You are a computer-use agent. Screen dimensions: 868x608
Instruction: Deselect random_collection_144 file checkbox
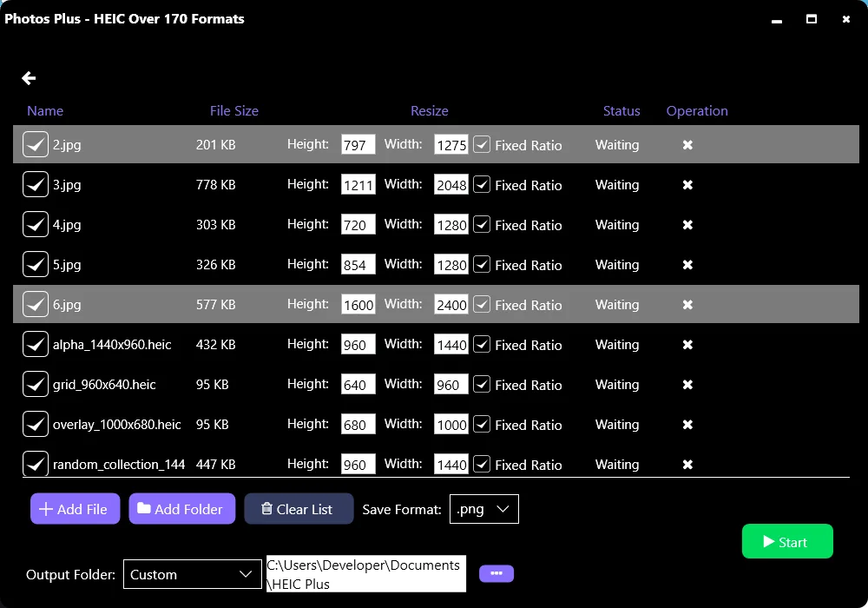[36, 464]
